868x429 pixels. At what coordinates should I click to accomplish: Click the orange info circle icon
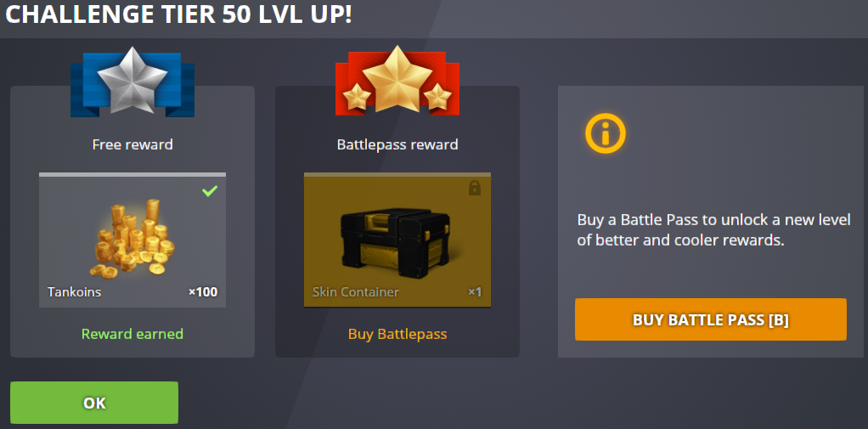[x=605, y=133]
